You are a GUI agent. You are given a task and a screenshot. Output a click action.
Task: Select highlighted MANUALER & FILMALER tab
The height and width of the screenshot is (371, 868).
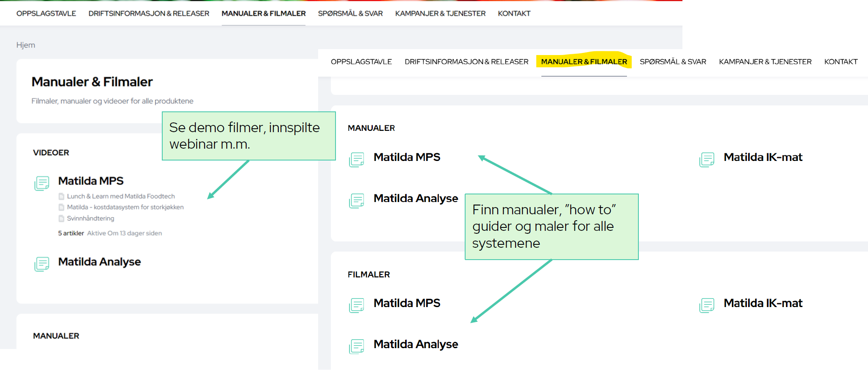584,62
